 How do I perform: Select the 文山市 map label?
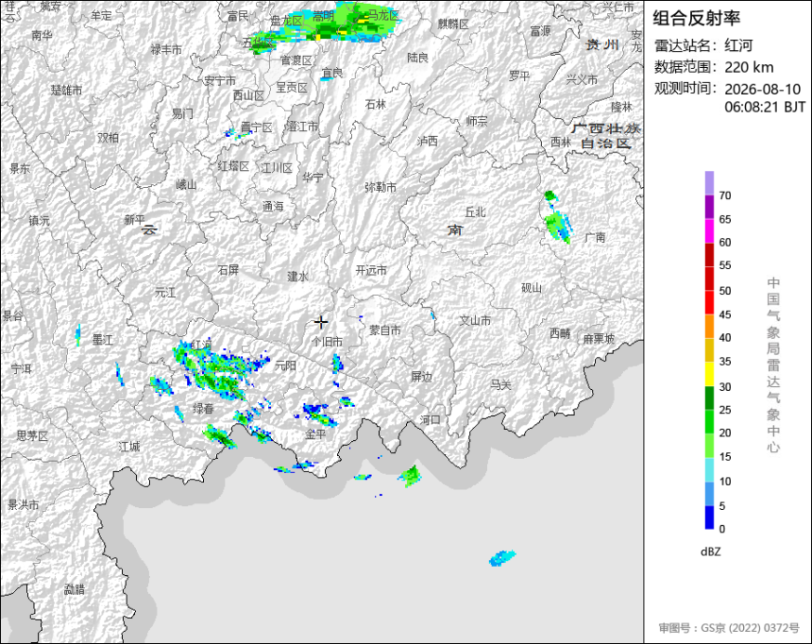tap(475, 321)
